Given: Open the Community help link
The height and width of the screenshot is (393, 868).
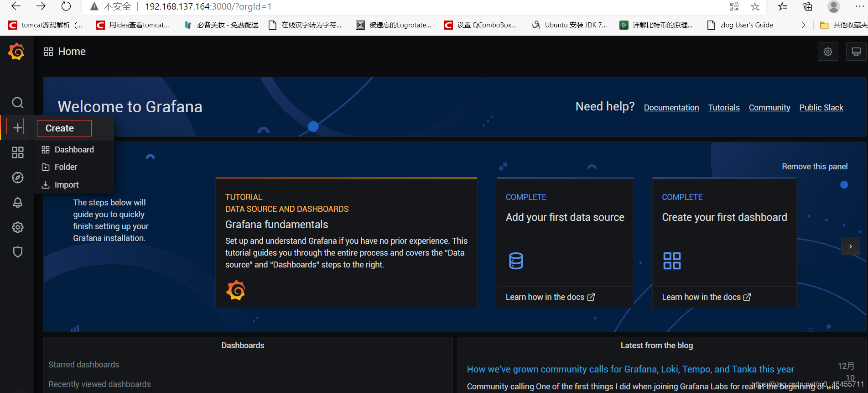Looking at the screenshot, I should [x=769, y=108].
